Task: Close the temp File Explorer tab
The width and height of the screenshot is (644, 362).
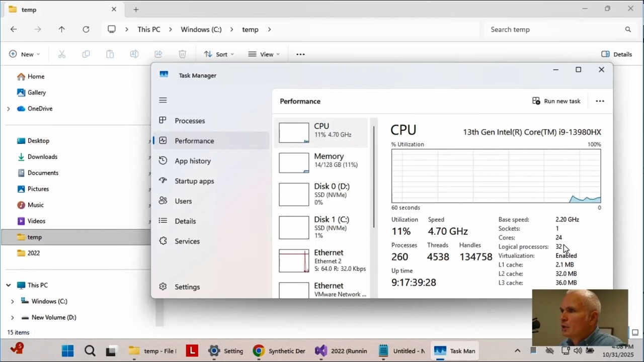Action: (x=114, y=9)
